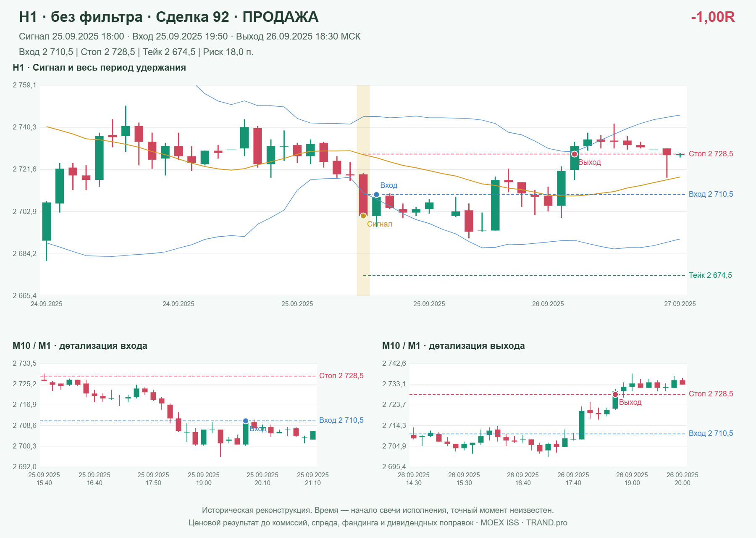Screen dimensions: 756x538
Task: Click 'Стоп 2 728,5' label in the exit detail chart
Action: click(x=711, y=394)
